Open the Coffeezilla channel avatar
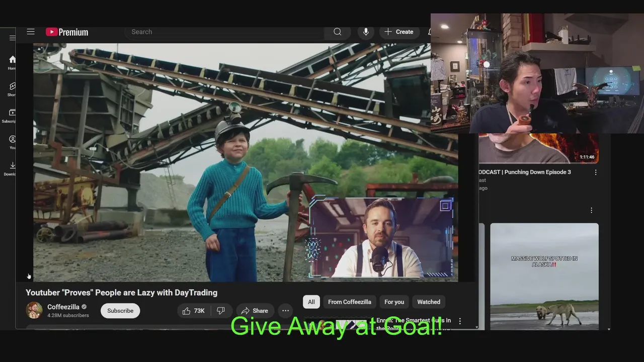The height and width of the screenshot is (362, 644). click(34, 310)
